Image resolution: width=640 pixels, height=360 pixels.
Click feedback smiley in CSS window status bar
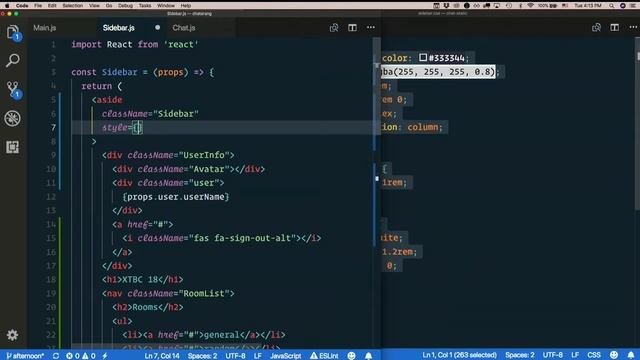pos(614,355)
